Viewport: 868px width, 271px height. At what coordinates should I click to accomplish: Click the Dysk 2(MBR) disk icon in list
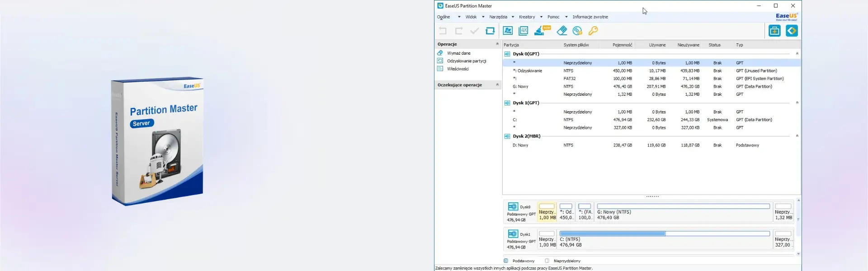507,136
